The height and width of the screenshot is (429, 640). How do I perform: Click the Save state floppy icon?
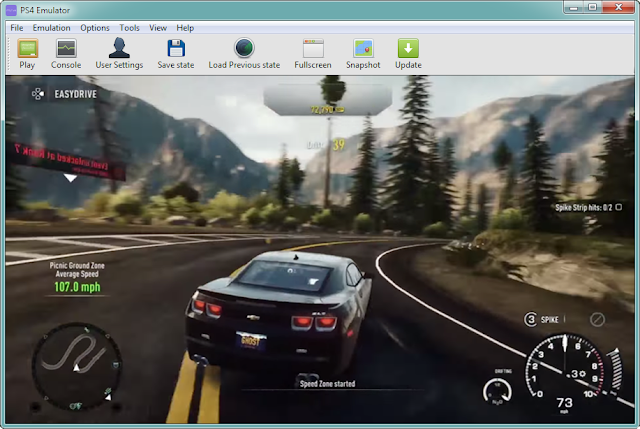(x=176, y=49)
